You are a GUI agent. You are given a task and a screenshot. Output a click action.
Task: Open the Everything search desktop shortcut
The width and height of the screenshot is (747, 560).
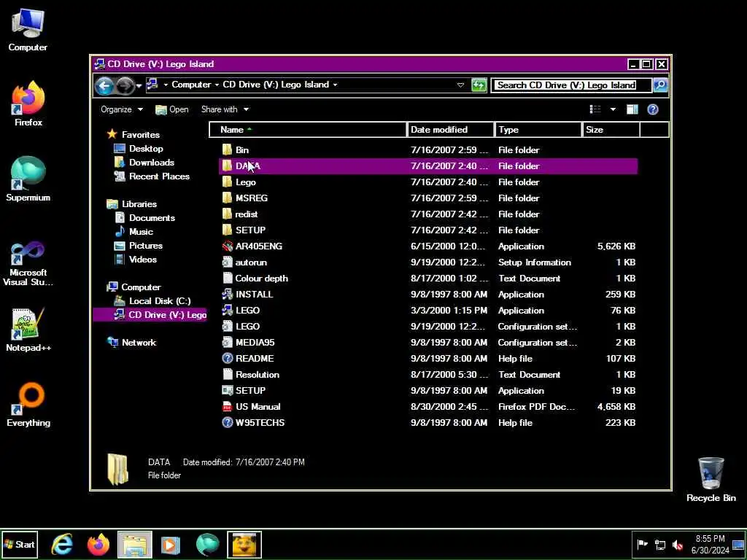[28, 404]
